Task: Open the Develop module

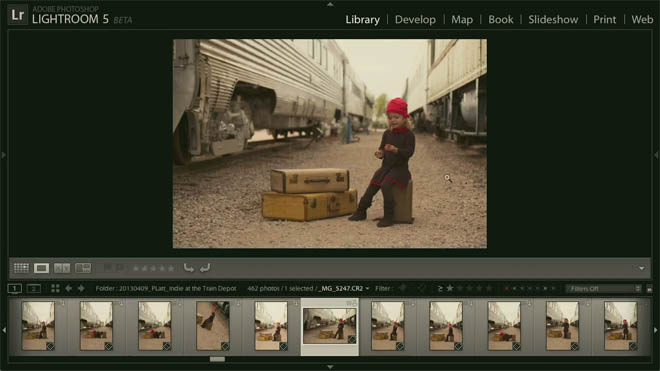Action: point(415,19)
